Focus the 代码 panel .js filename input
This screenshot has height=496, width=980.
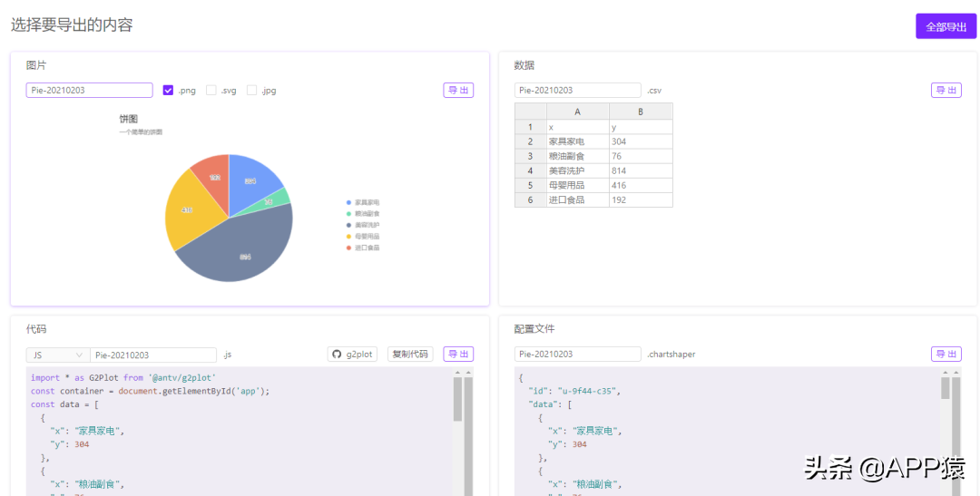[x=153, y=355]
